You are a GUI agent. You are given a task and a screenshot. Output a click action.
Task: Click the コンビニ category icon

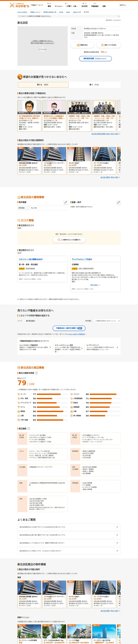[x=71, y=394]
